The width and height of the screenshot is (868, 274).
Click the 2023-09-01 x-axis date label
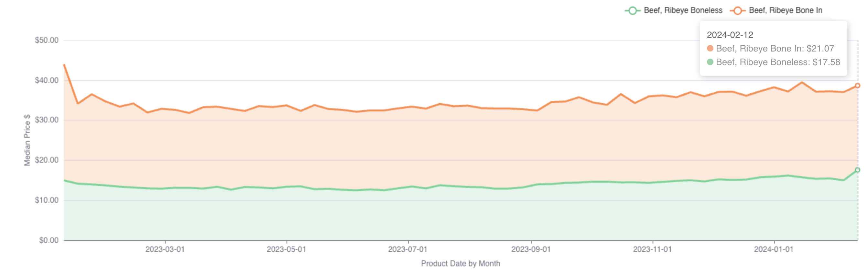(x=531, y=249)
